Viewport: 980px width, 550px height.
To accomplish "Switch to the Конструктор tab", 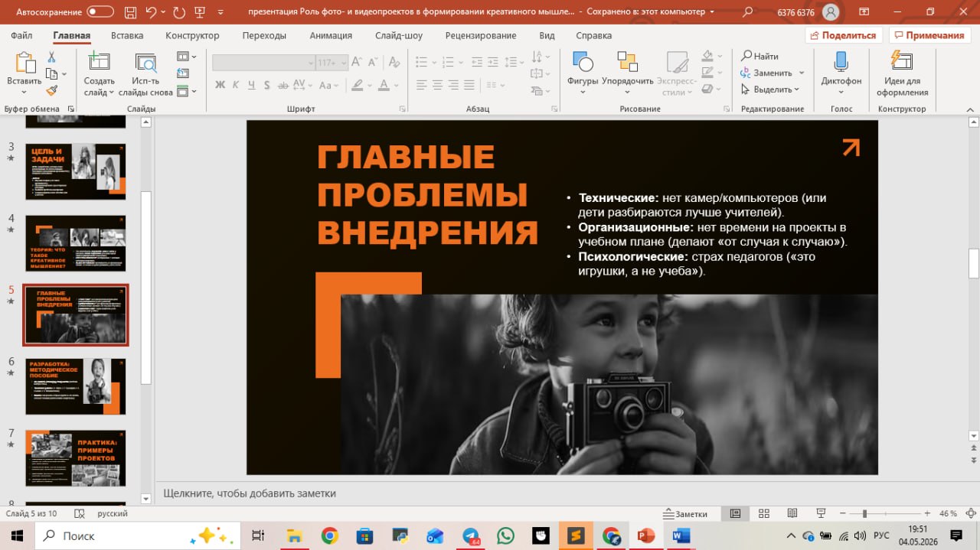I will 192,35.
